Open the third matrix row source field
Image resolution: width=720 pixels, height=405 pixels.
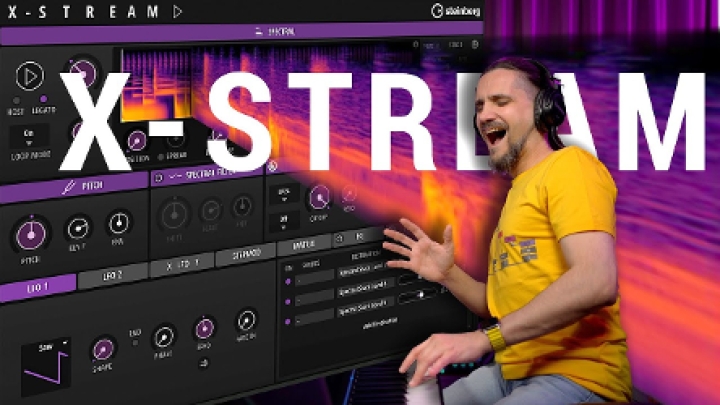[x=314, y=318]
